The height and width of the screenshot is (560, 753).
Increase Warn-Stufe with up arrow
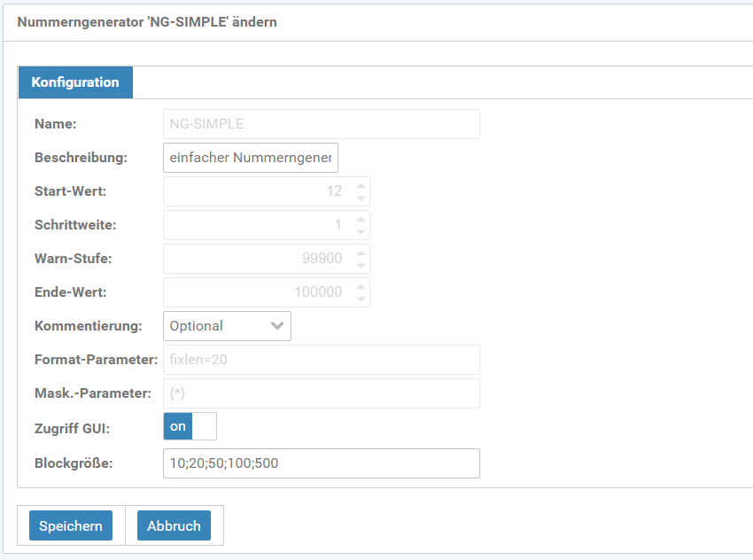tap(361, 253)
